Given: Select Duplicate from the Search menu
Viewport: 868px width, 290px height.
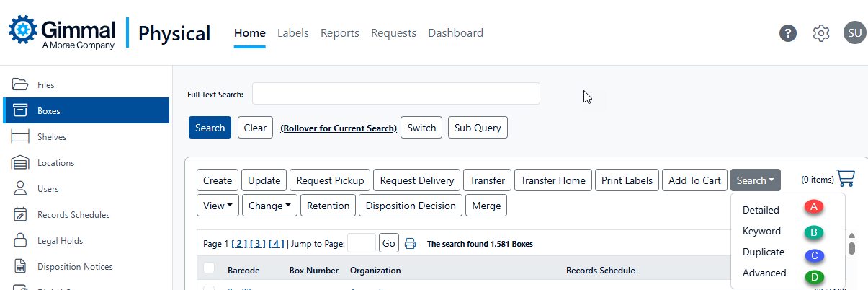Looking at the screenshot, I should [764, 252].
